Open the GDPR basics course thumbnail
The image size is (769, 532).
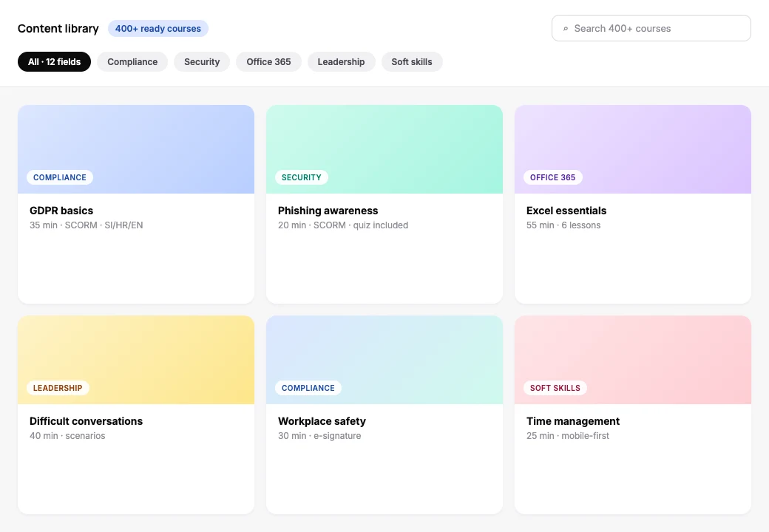[136, 149]
